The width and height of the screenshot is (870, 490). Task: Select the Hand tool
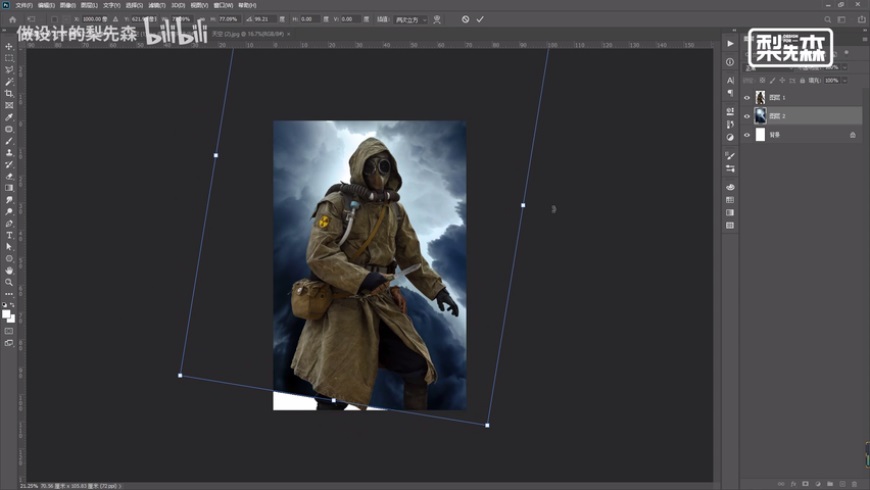coord(9,270)
